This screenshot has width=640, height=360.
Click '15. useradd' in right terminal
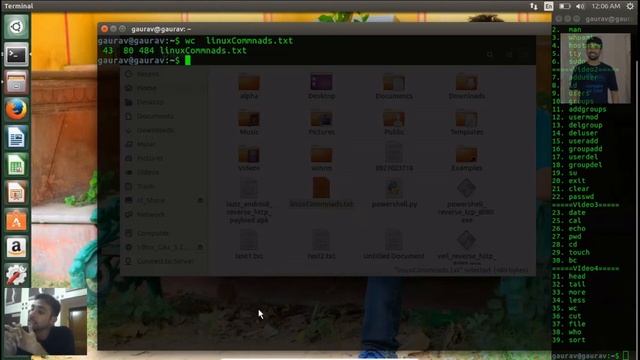tap(575, 141)
